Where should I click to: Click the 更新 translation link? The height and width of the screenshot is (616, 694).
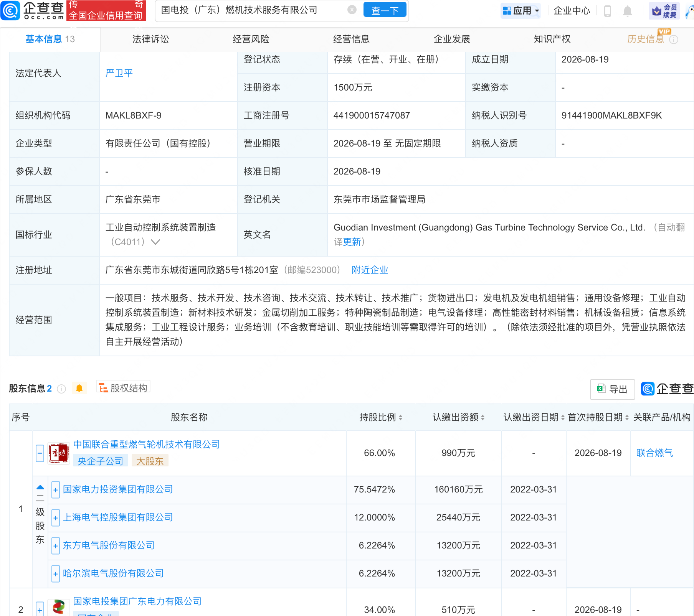(352, 242)
